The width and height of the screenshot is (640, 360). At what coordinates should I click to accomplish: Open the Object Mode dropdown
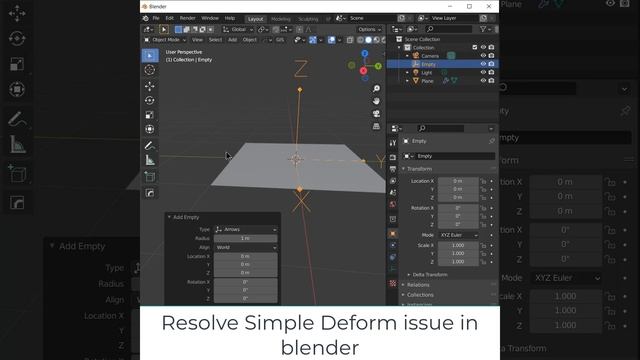(165, 40)
